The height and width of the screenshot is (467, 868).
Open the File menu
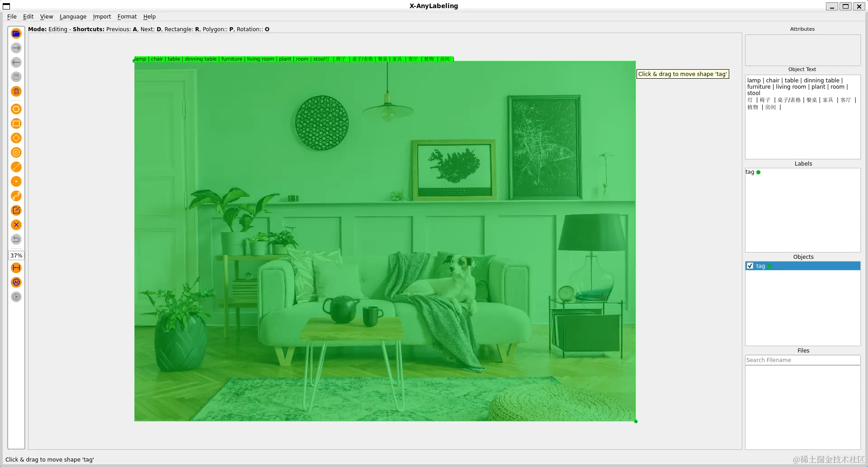[12, 17]
